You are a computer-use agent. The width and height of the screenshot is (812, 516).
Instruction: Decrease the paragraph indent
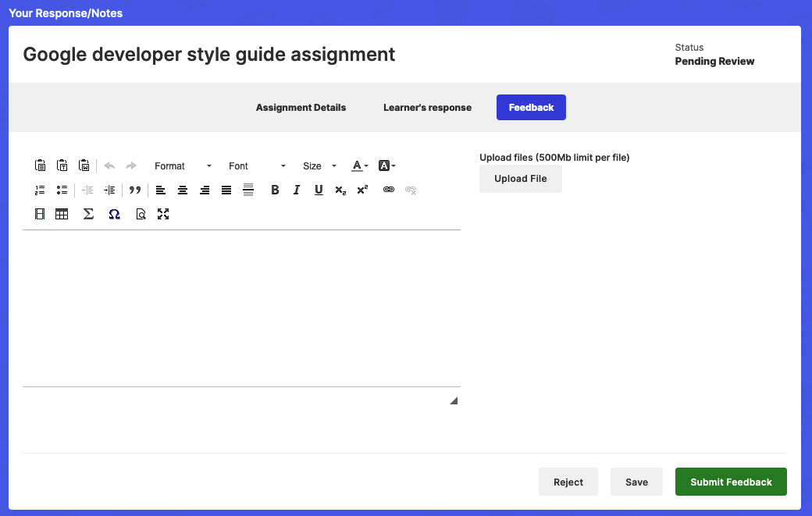(x=87, y=190)
